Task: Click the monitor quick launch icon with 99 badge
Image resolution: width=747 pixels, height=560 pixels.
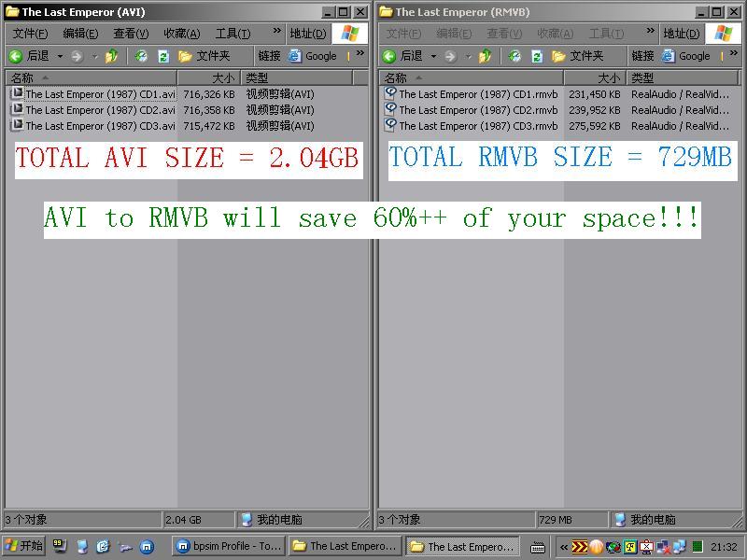Action: pyautogui.click(x=60, y=546)
